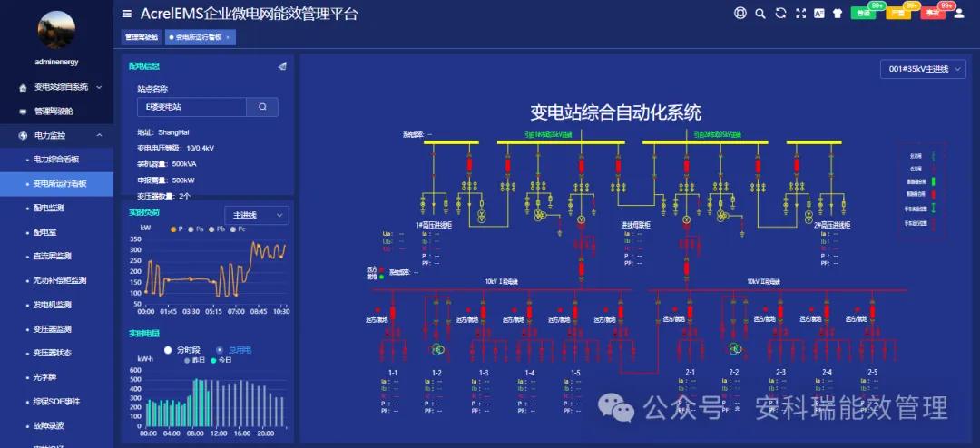Click the search button beside E楼变电站 field
Viewport: 980px width, 448px height.
tap(262, 107)
